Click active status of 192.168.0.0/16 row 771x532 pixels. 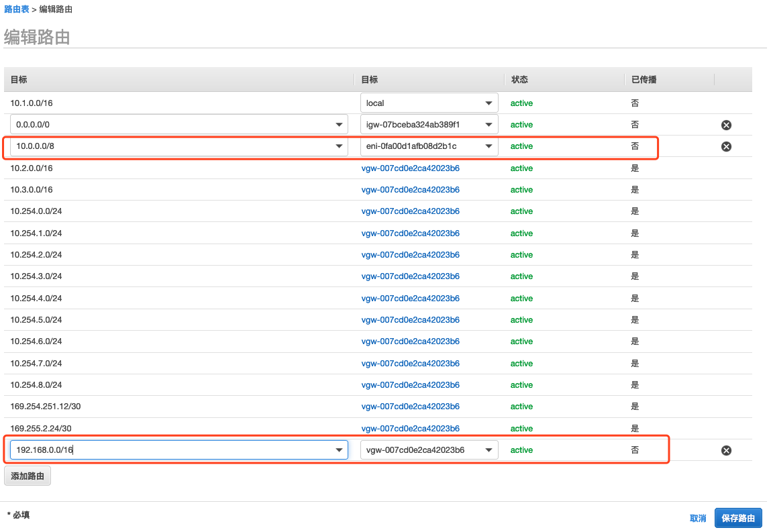[x=521, y=450]
